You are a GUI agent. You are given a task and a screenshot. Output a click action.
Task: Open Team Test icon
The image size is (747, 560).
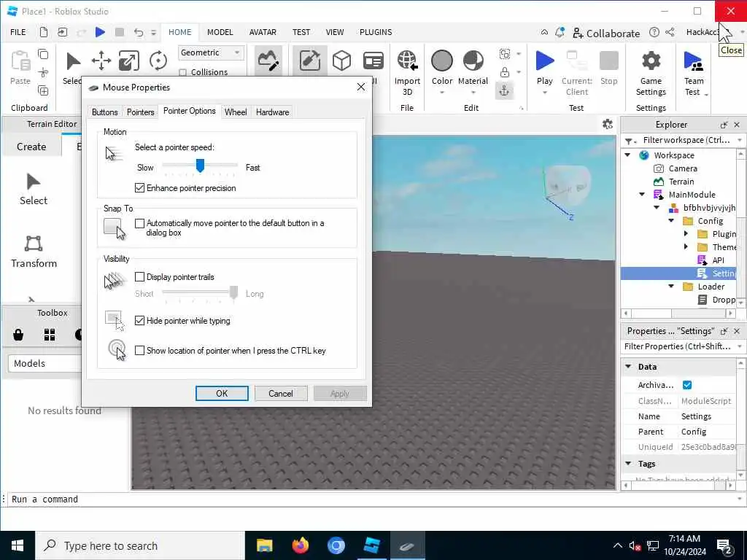(693, 61)
